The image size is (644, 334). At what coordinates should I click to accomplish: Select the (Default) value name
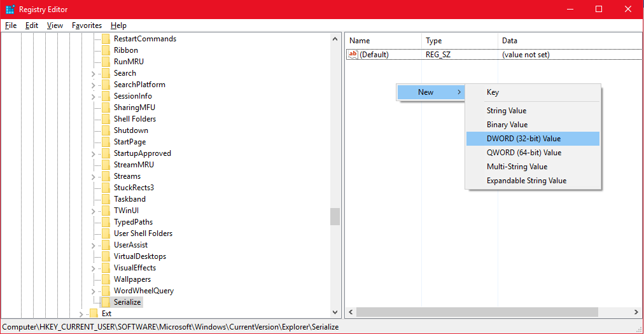(374, 55)
